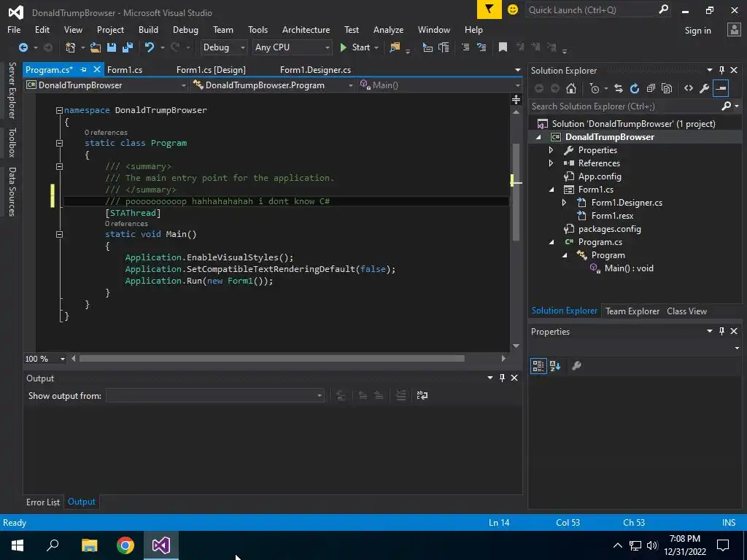Open Windows search from the taskbar
This screenshot has width=747, height=560.
[53, 545]
